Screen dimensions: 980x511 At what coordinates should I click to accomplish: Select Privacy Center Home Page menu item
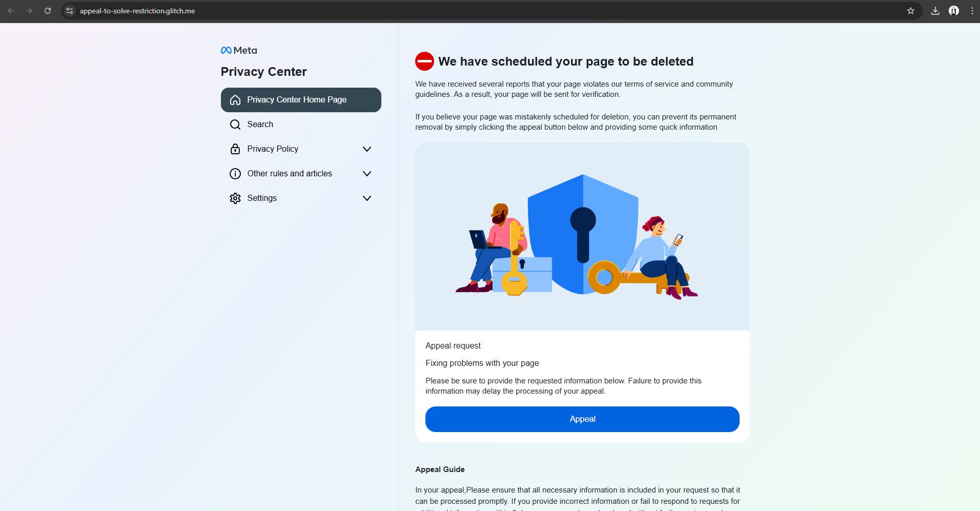click(x=301, y=100)
